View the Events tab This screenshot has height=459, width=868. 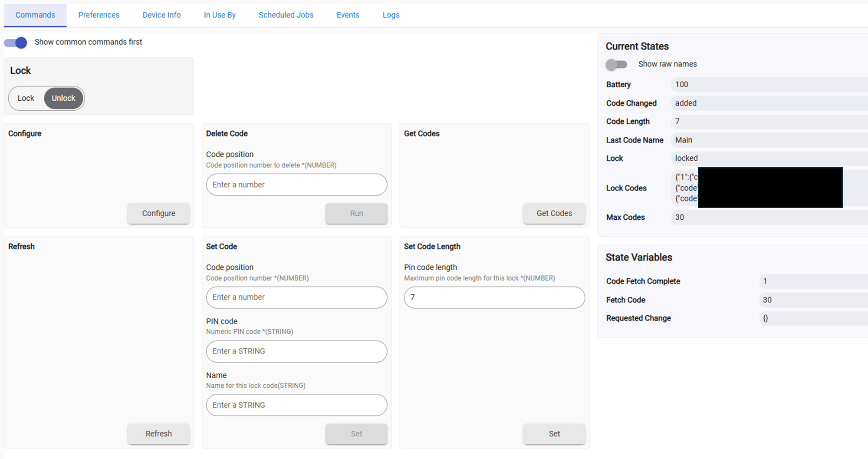pyautogui.click(x=348, y=15)
